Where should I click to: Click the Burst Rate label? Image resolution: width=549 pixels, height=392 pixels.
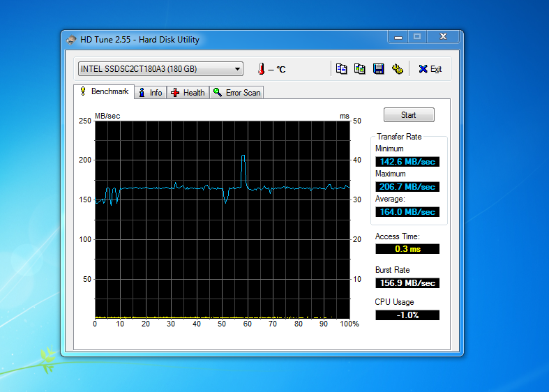point(393,270)
